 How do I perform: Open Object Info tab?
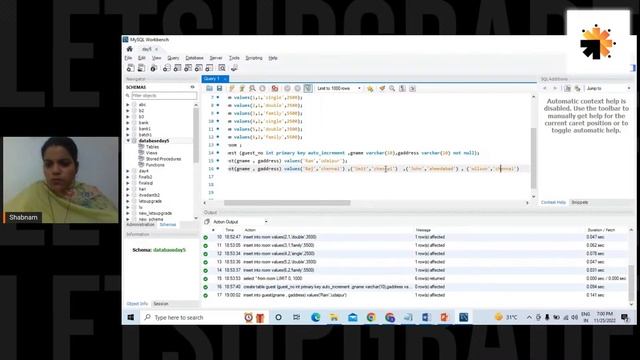137,304
